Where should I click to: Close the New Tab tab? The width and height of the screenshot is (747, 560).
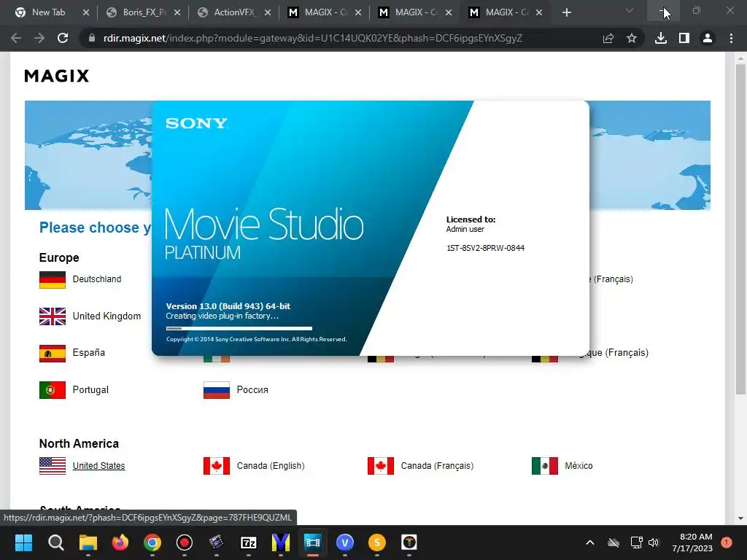pos(86,12)
